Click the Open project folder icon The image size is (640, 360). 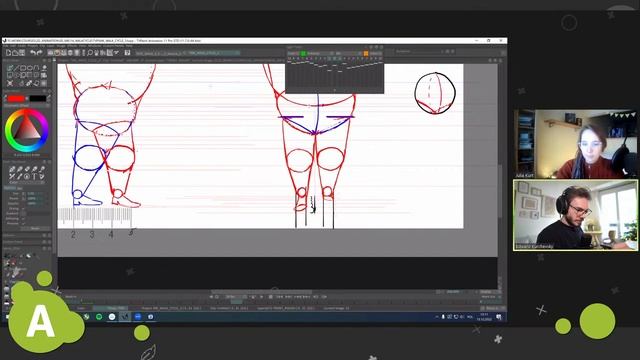click(15, 53)
